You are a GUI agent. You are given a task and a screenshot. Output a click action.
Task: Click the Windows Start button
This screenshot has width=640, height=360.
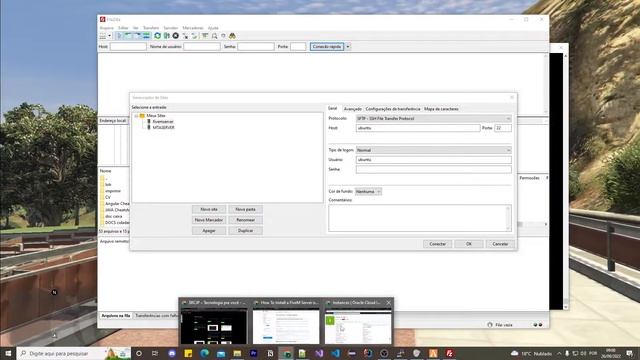(x=8, y=353)
